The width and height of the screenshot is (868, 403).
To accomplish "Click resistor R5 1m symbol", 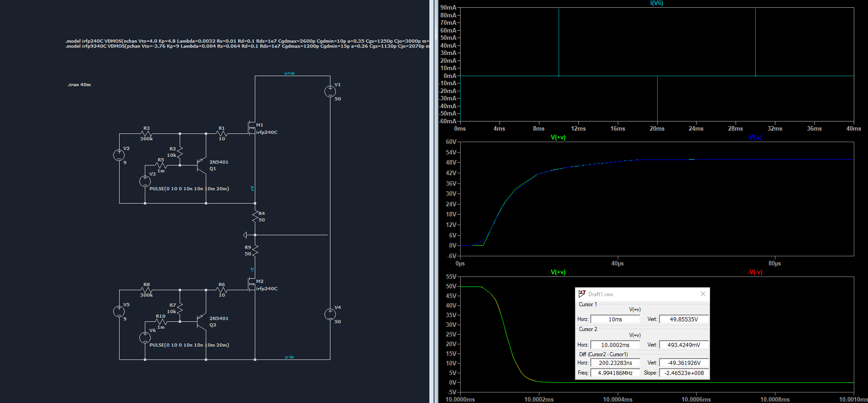I will (x=161, y=165).
